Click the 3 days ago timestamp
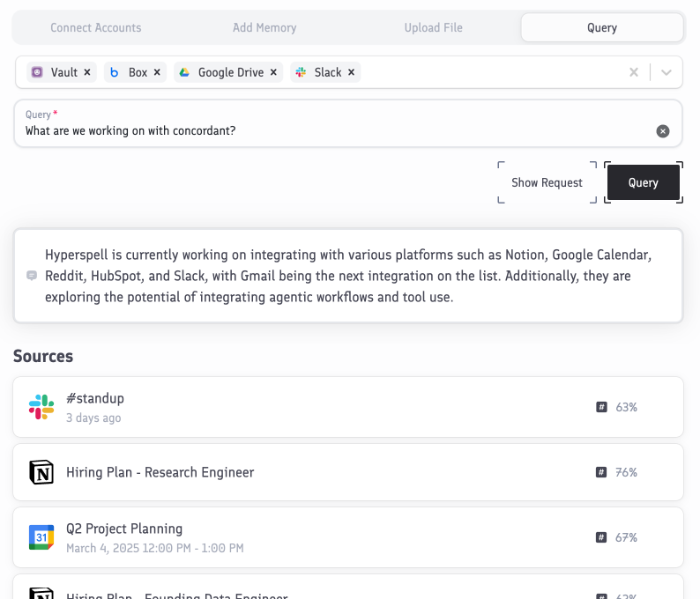 [93, 418]
